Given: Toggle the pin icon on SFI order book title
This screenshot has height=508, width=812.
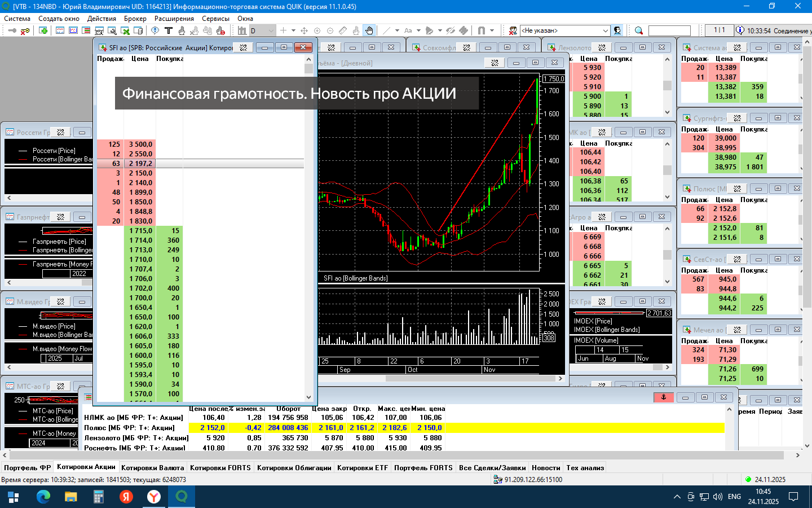Looking at the screenshot, I should click(243, 47).
